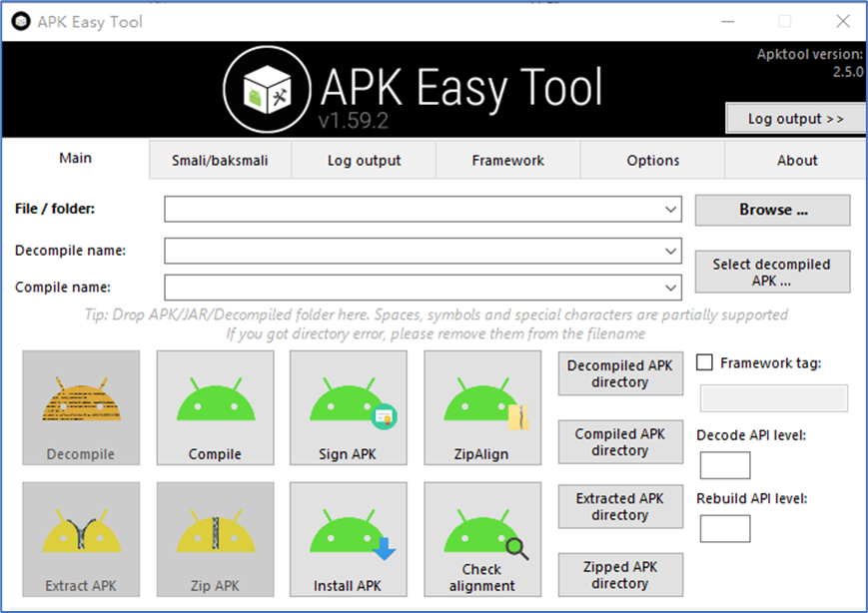Open the Log output tab
The image size is (868, 613).
pos(364,161)
